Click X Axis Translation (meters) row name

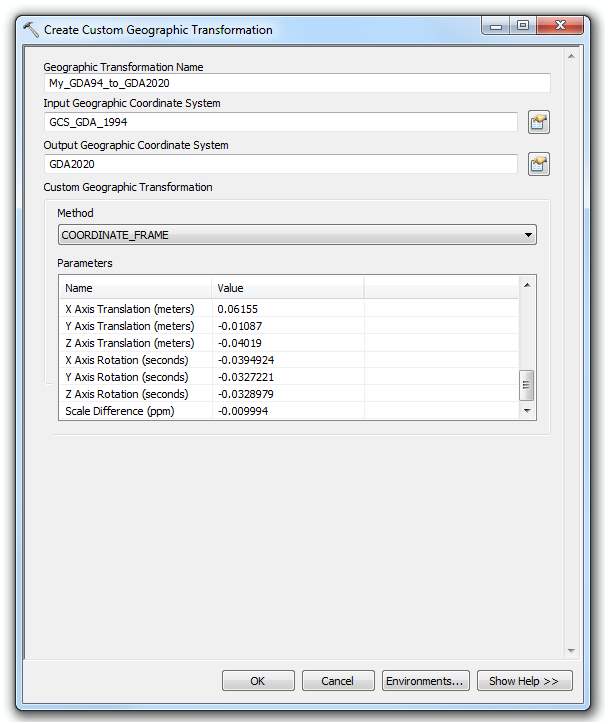(130, 309)
